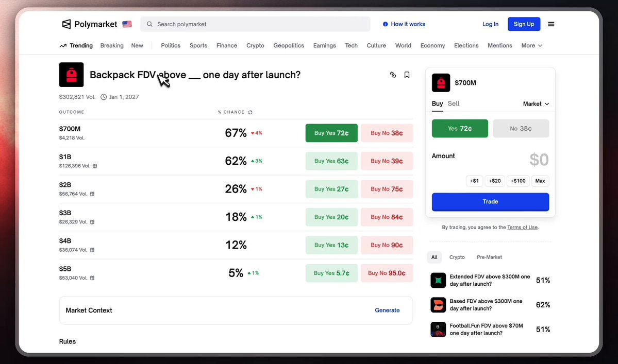Viewport: 618px width, 364px height.
Task: Click Buy Yes 72¢ for $700M
Action: click(x=331, y=133)
